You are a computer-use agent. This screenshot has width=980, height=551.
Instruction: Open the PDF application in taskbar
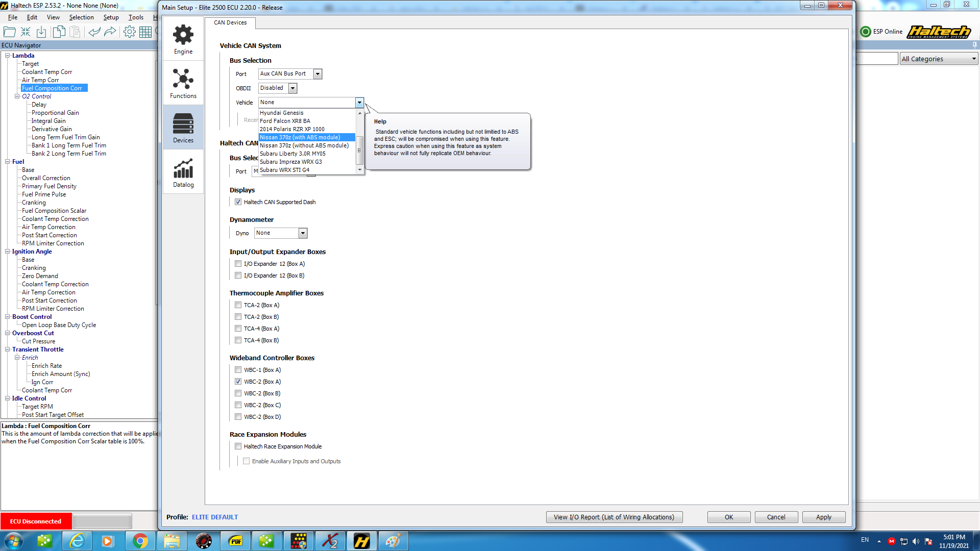235,541
